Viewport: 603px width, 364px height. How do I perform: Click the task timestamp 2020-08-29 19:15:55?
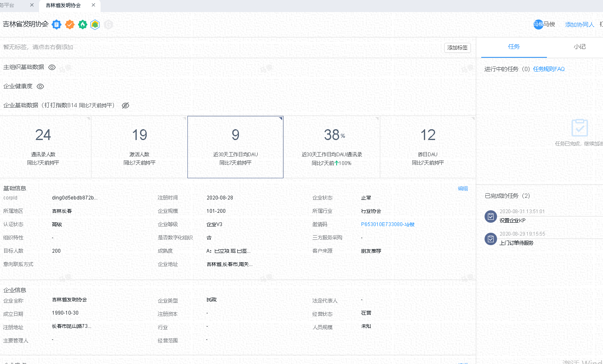[522, 234]
